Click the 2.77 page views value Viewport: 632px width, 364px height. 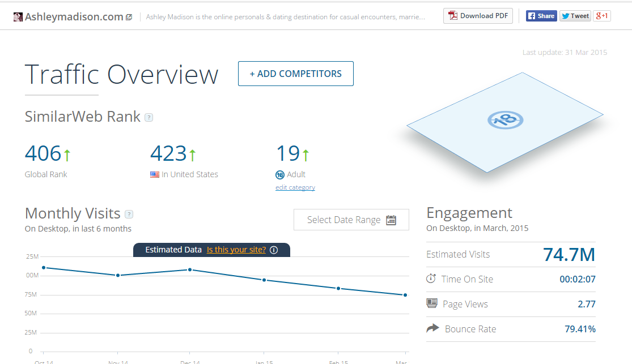point(587,304)
